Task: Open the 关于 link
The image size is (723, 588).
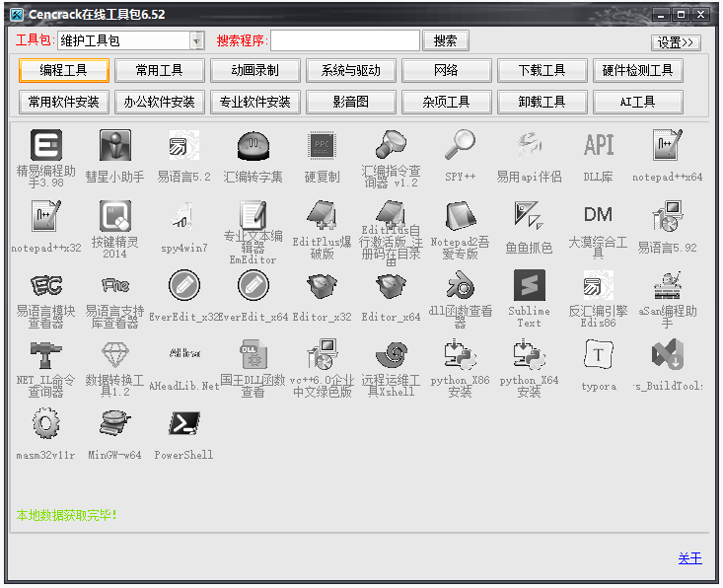Action: pyautogui.click(x=689, y=558)
